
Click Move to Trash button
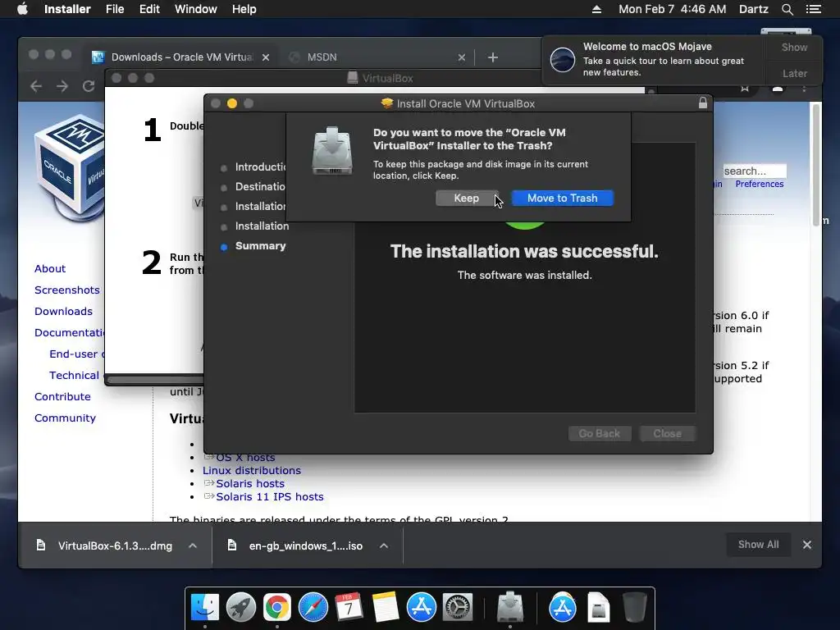[562, 199]
